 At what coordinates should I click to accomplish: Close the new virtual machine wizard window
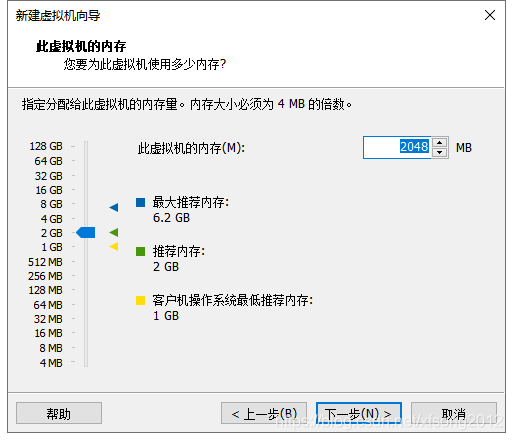point(490,15)
